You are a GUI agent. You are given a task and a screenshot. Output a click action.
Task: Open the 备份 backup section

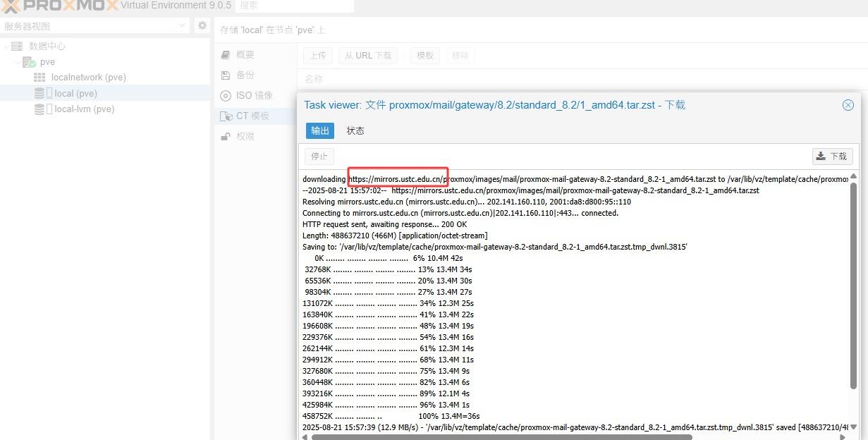[245, 75]
